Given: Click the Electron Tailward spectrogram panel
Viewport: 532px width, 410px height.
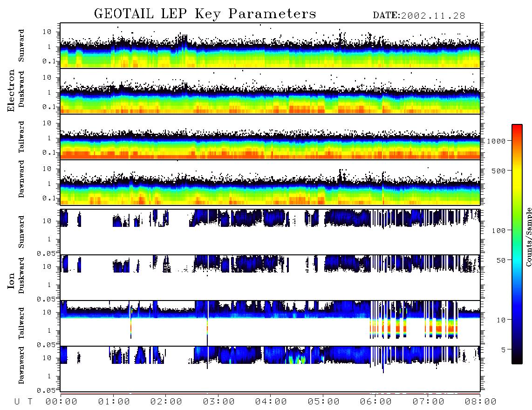Looking at the screenshot, I should click(x=270, y=137).
